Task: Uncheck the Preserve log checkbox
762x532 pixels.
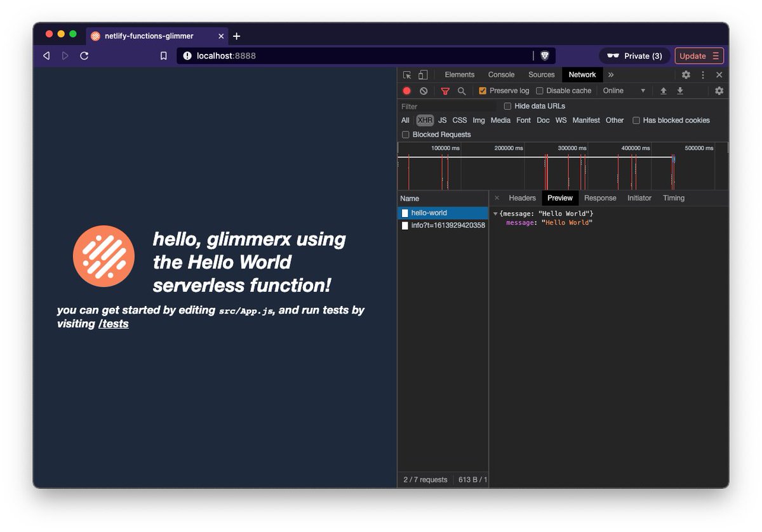Action: (483, 91)
